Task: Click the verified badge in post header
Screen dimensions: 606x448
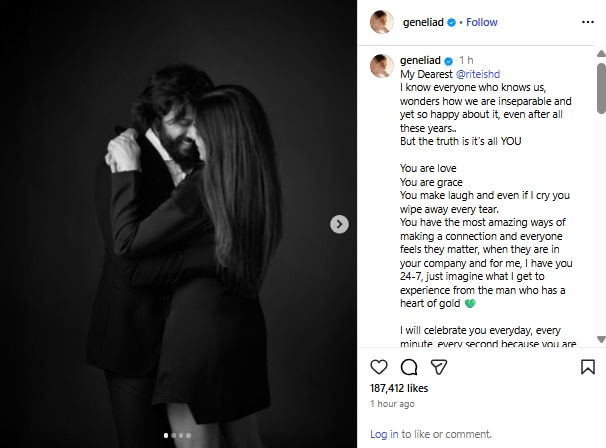Action: click(451, 22)
